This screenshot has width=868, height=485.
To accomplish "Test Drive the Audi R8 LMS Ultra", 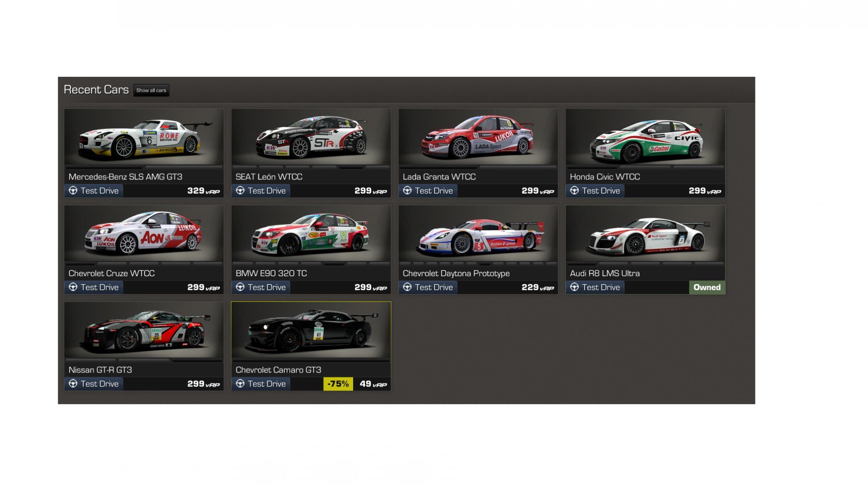I will coord(595,287).
